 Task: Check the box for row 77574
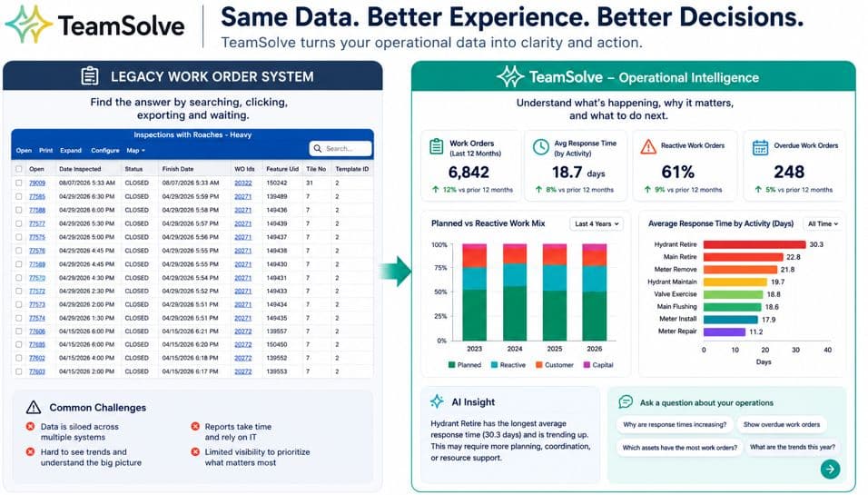tap(19, 318)
